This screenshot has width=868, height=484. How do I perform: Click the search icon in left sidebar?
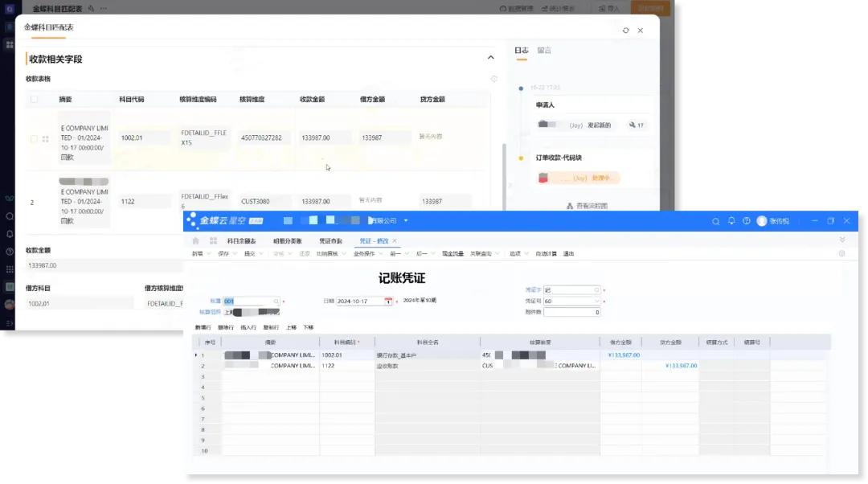(x=10, y=216)
